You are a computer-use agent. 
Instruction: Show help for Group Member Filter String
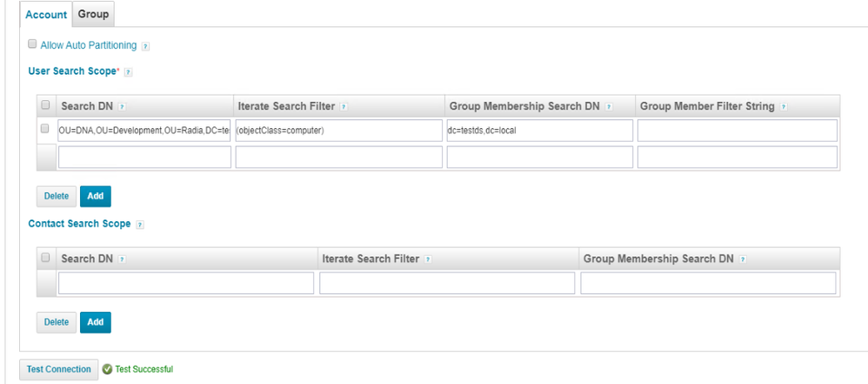pyautogui.click(x=784, y=106)
